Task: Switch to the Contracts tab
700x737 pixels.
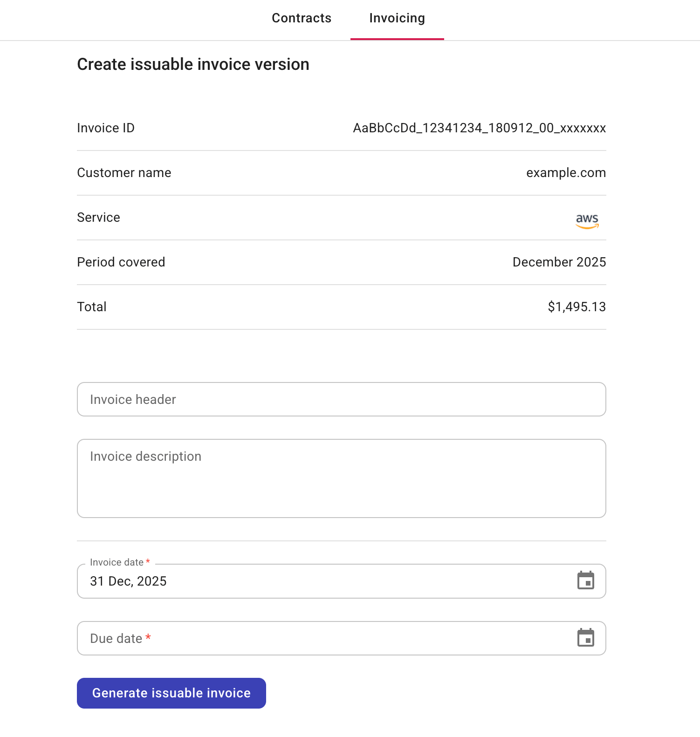Action: click(x=302, y=18)
